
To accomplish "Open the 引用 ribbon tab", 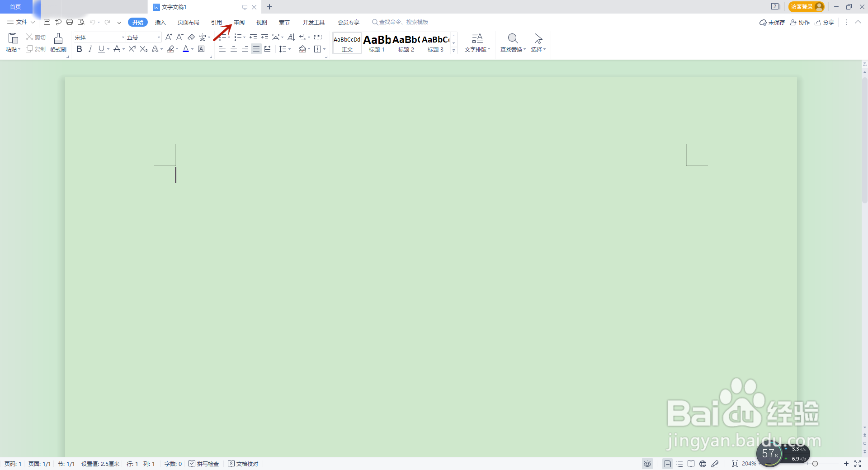I will (217, 22).
